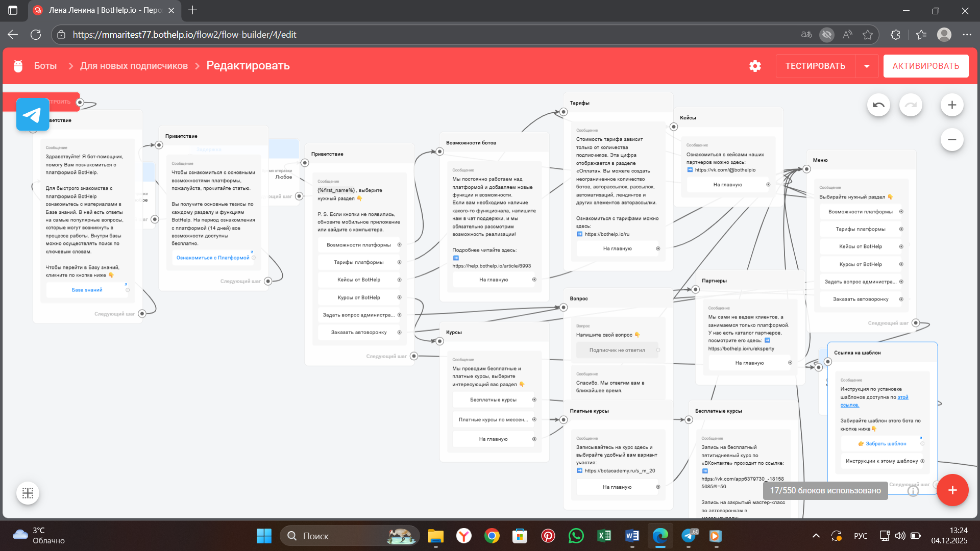Image resolution: width=980 pixels, height=551 pixels.
Task: Click the grid auto-arrange icon
Action: coord(28,493)
